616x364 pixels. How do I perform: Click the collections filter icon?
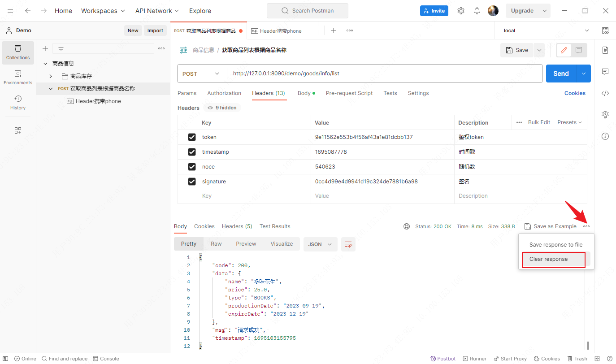[x=61, y=48]
